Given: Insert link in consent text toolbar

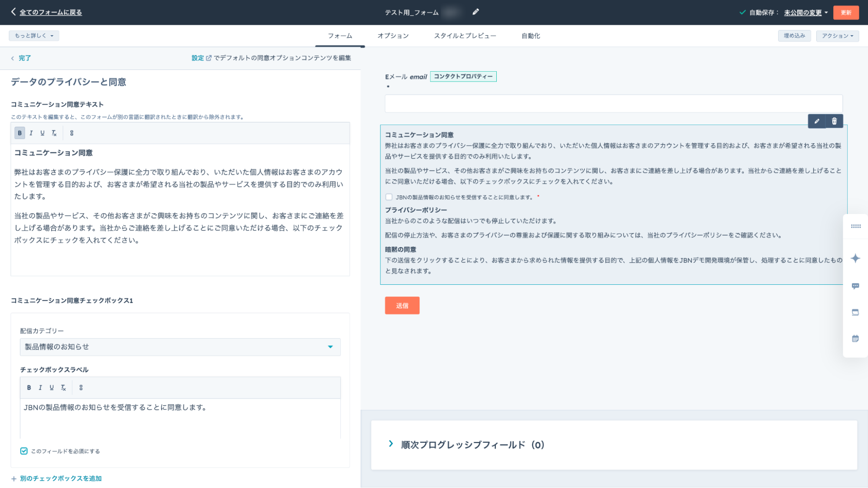Looking at the screenshot, I should click(72, 133).
